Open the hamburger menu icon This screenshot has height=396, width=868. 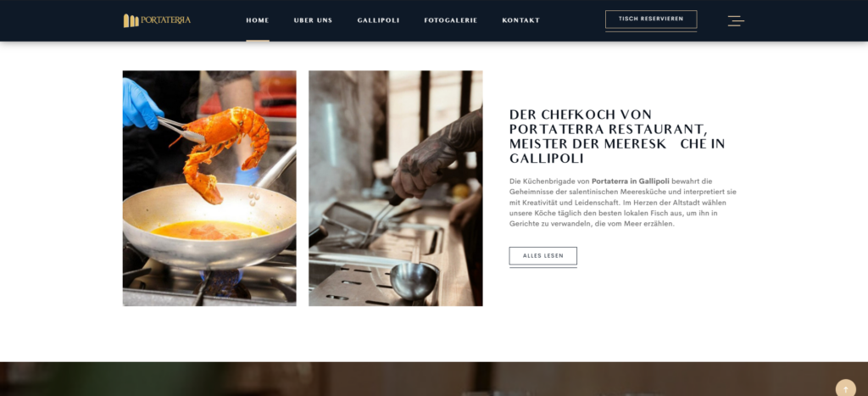coord(736,21)
